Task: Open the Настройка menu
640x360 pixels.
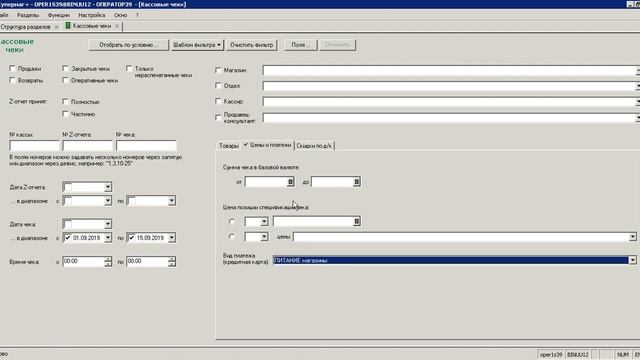Action: tap(91, 15)
